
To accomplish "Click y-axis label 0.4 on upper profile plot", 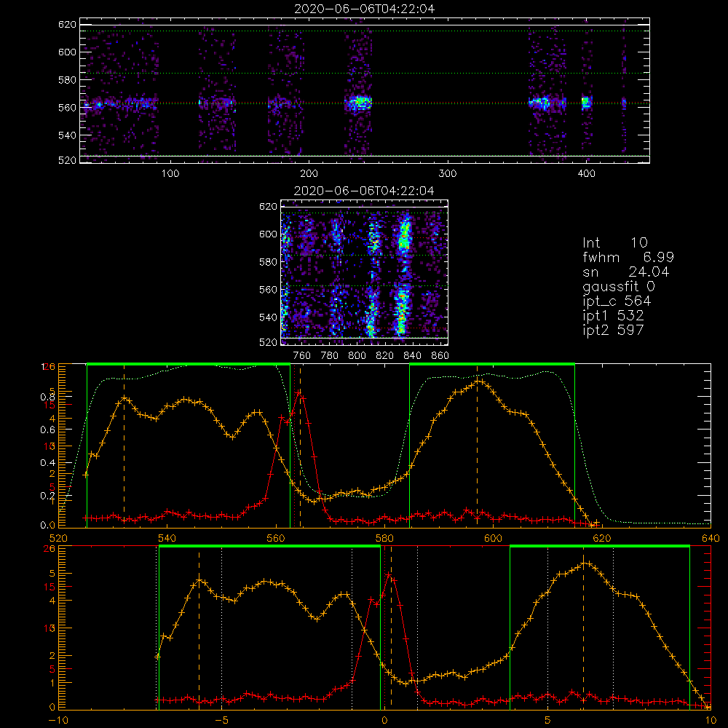I will click(47, 463).
